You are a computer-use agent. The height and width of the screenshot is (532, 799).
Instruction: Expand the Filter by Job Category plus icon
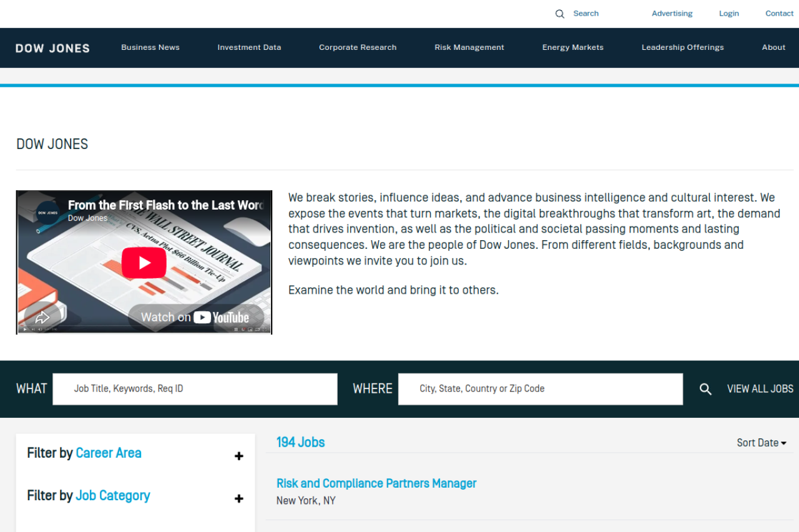[x=238, y=498]
